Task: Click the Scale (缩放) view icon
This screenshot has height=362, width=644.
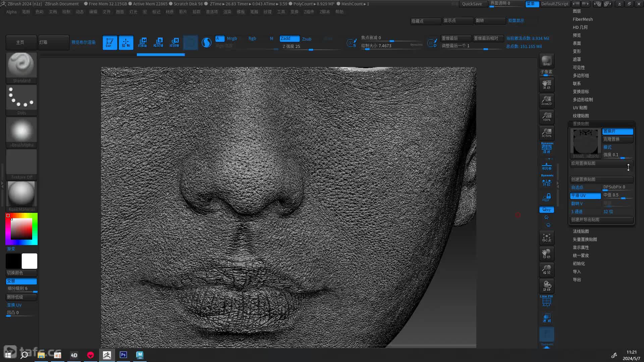Action: (x=546, y=270)
